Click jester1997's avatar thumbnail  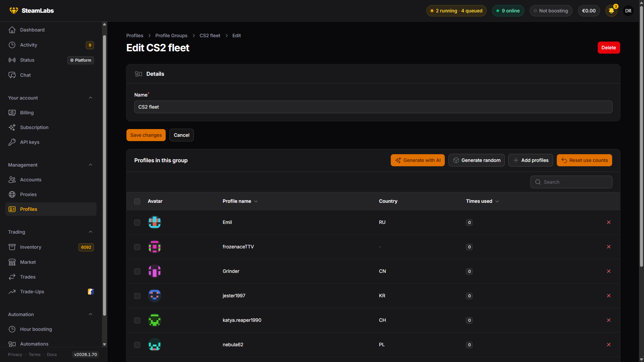pyautogui.click(x=155, y=296)
